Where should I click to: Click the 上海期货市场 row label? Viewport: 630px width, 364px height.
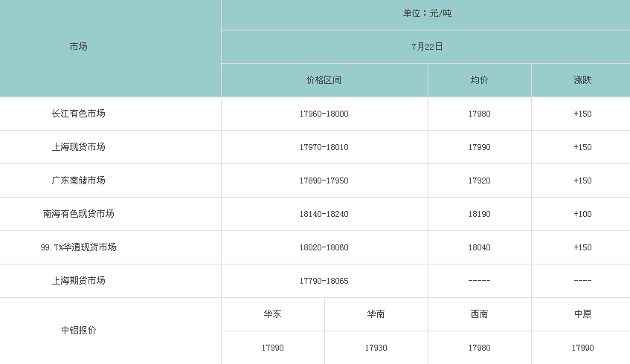pyautogui.click(x=79, y=281)
